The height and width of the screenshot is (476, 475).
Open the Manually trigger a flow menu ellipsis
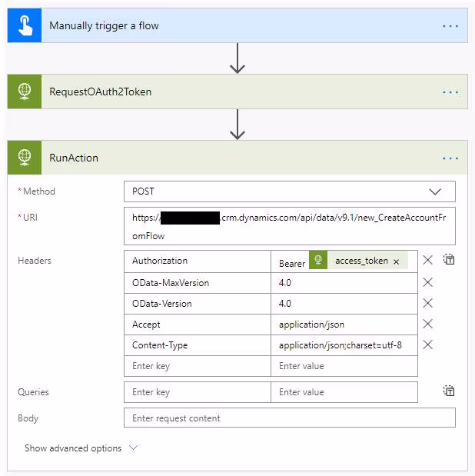point(450,26)
